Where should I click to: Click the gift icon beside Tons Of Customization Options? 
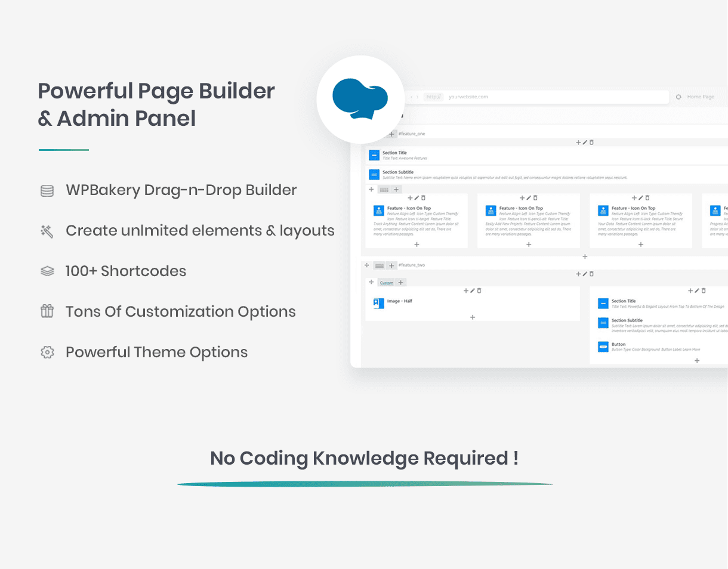pyautogui.click(x=47, y=311)
